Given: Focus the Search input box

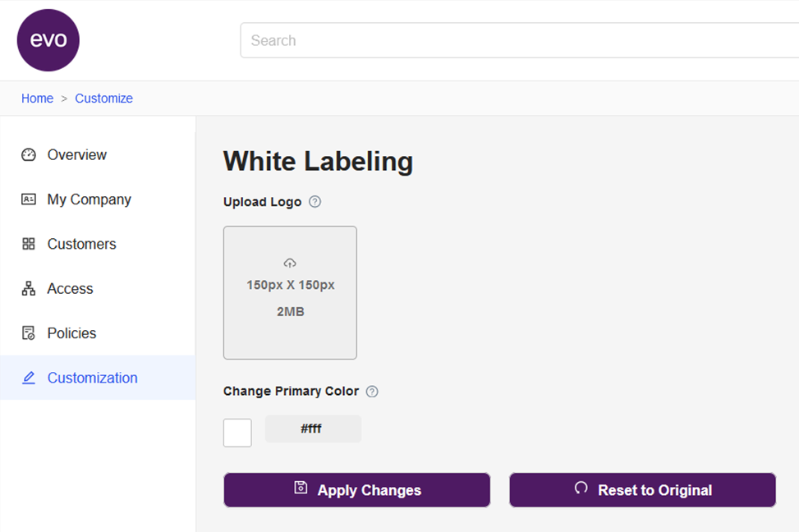Looking at the screenshot, I should (517, 40).
